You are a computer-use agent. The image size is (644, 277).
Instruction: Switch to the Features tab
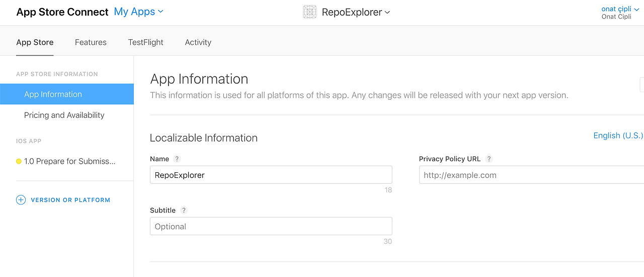(91, 42)
